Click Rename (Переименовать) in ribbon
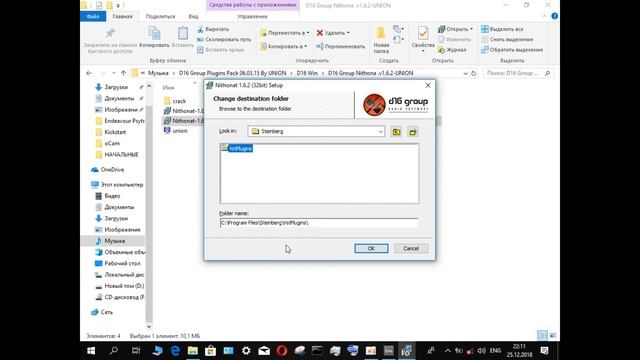 tap(340, 46)
